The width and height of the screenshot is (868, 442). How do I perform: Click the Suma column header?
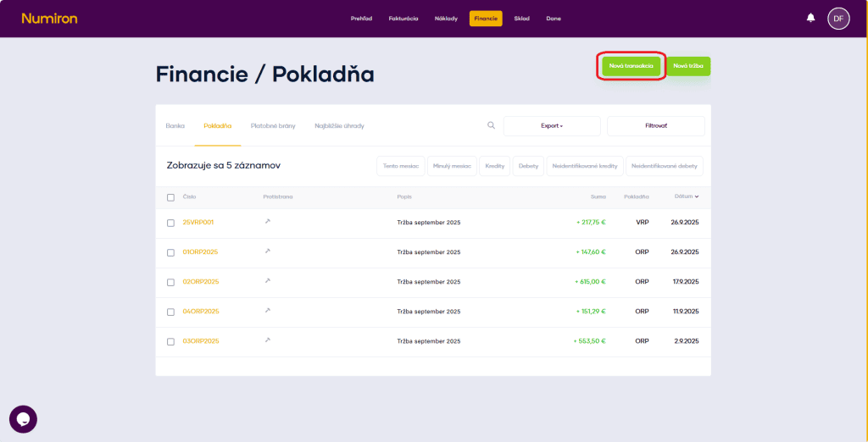[x=598, y=197]
